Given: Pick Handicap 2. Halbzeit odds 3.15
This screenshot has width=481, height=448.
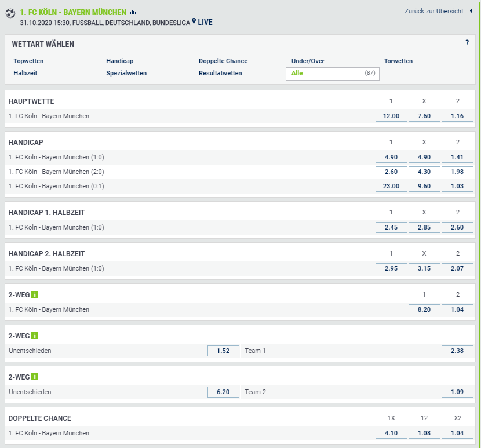Looking at the screenshot, I should point(424,268).
